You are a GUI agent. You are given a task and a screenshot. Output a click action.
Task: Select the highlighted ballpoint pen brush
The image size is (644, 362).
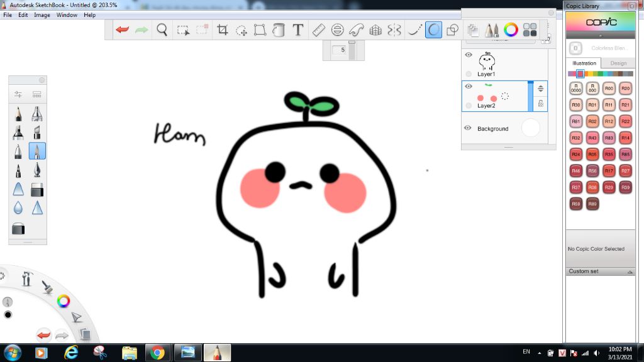(x=37, y=151)
